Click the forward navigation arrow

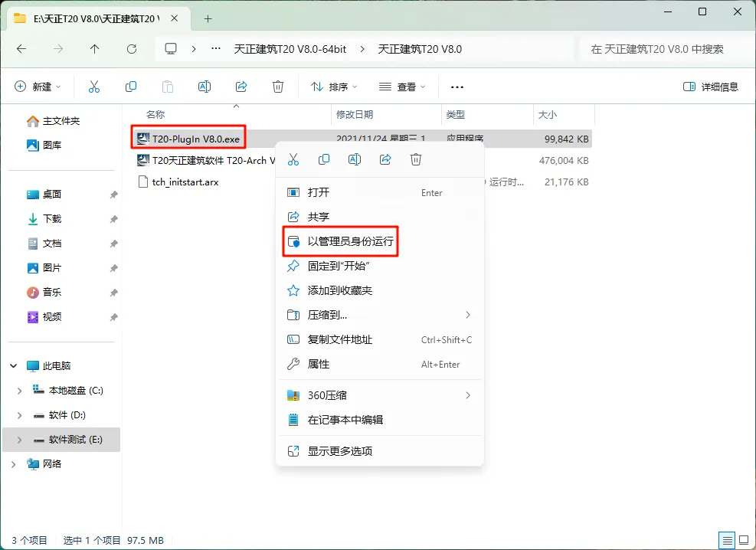[x=58, y=49]
